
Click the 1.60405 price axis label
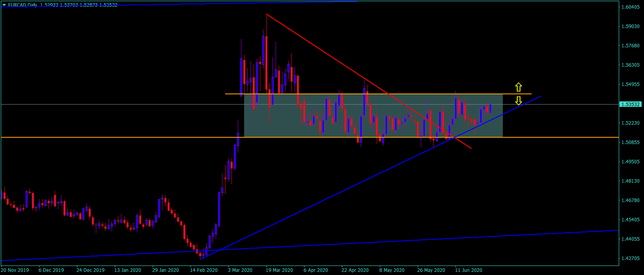point(630,7)
